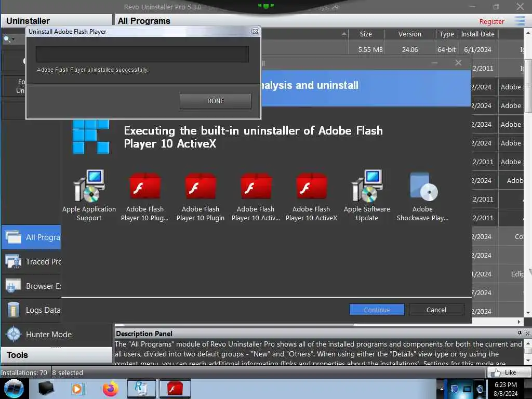Screen dimensions: 532x399
Task: Open the hamburger menu icon next to Register
Action: (x=520, y=21)
